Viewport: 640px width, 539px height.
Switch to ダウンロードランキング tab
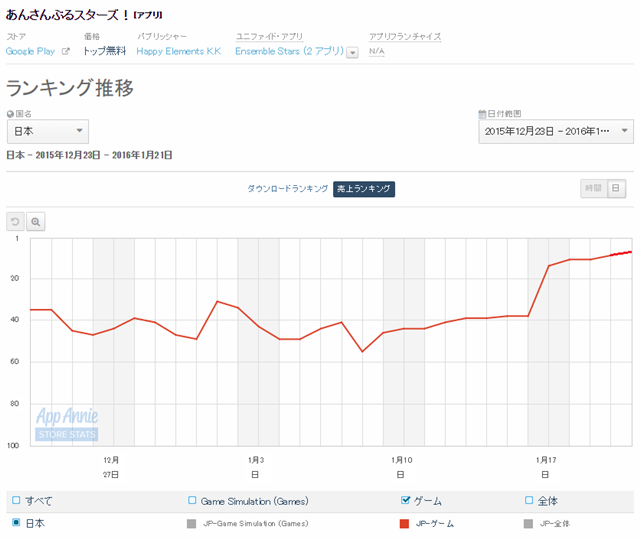click(x=287, y=188)
